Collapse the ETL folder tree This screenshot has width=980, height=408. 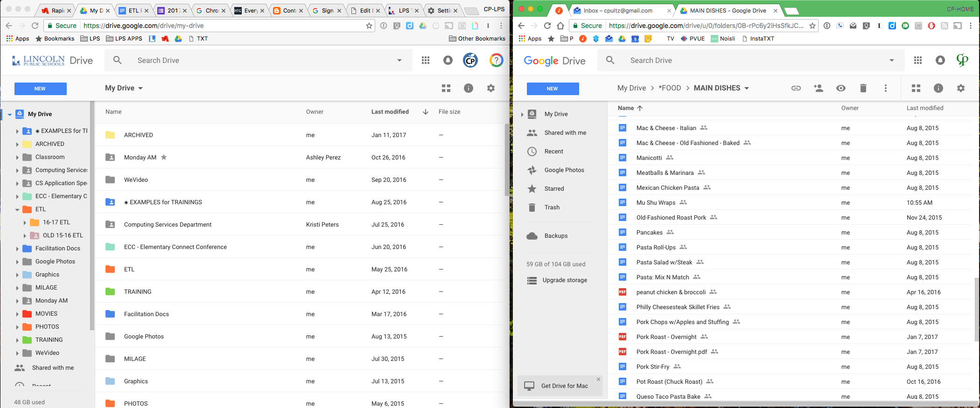[x=17, y=209]
